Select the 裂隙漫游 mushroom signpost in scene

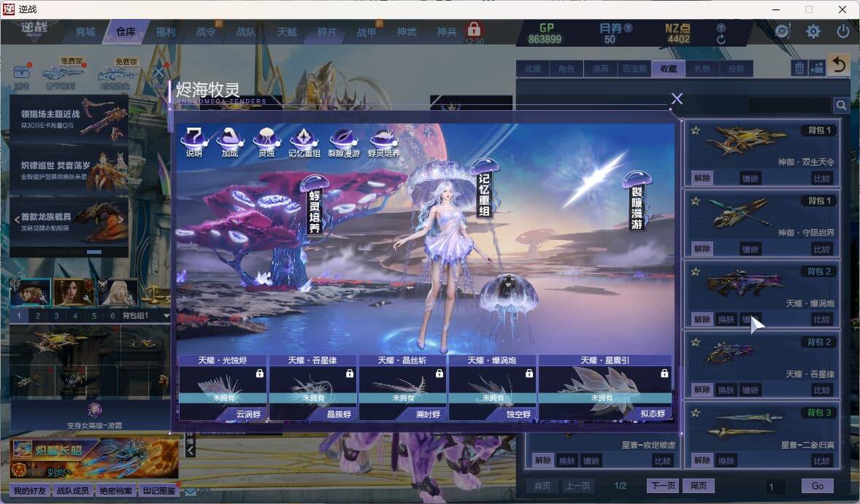637,201
